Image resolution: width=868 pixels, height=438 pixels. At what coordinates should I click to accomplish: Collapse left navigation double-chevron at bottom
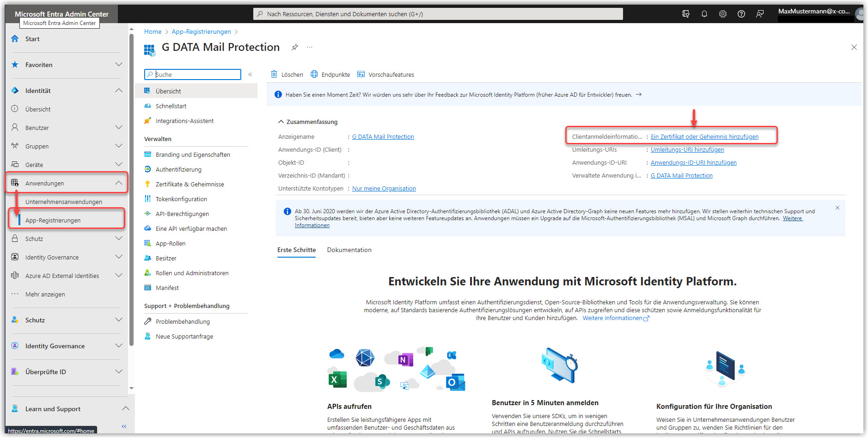pyautogui.click(x=124, y=426)
